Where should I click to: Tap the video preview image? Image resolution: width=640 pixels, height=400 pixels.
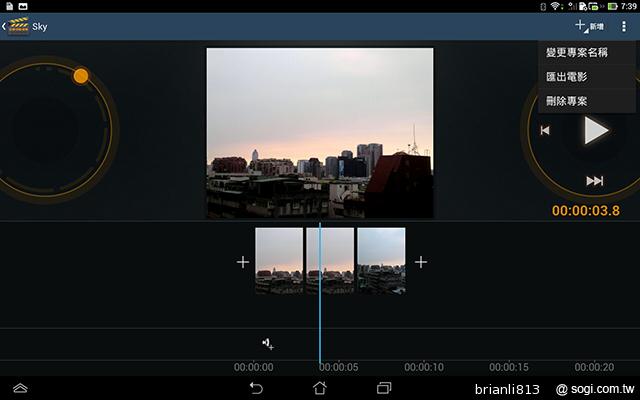[x=320, y=133]
